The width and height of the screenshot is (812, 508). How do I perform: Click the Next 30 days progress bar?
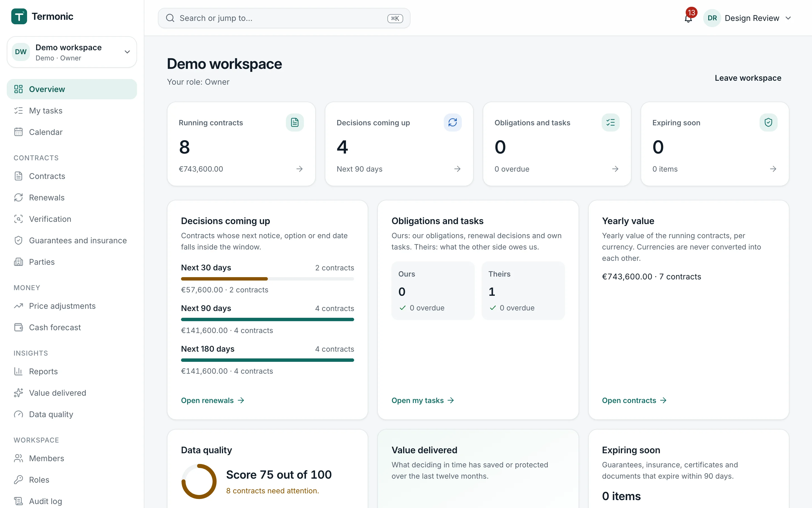(x=267, y=279)
